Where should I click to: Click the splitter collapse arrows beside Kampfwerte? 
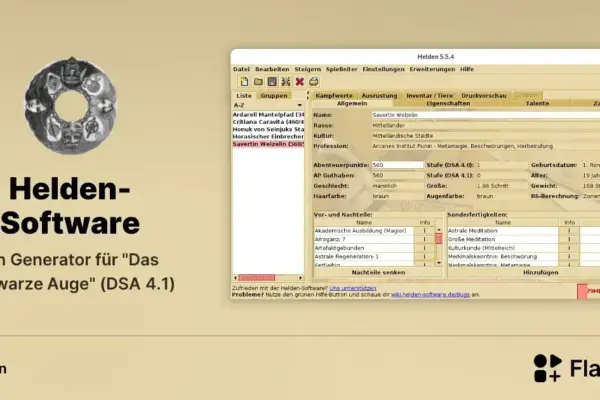pyautogui.click(x=308, y=95)
